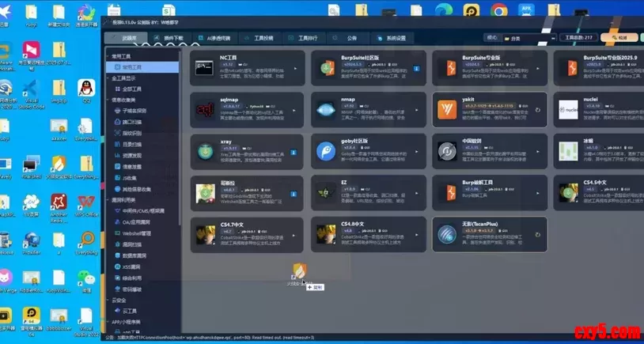Click the update icon on yakit card
This screenshot has height=344, width=644.
[537, 110]
